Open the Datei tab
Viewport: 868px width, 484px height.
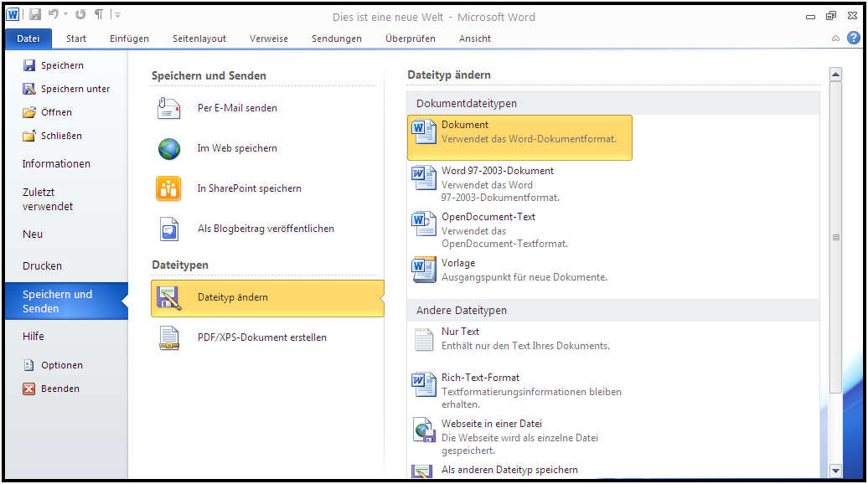[28, 39]
